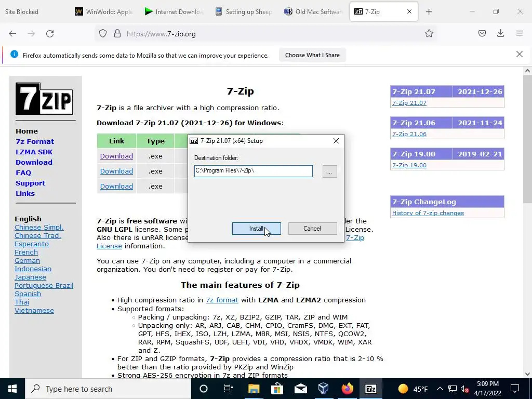Switch to the Setting up Sheep tab
Screen dimensions: 532x399
(x=244, y=12)
